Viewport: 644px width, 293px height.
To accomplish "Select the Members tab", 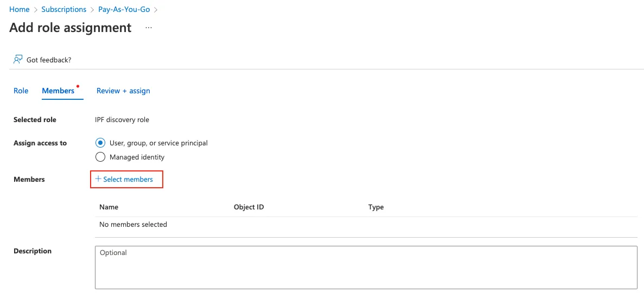I will [x=58, y=91].
